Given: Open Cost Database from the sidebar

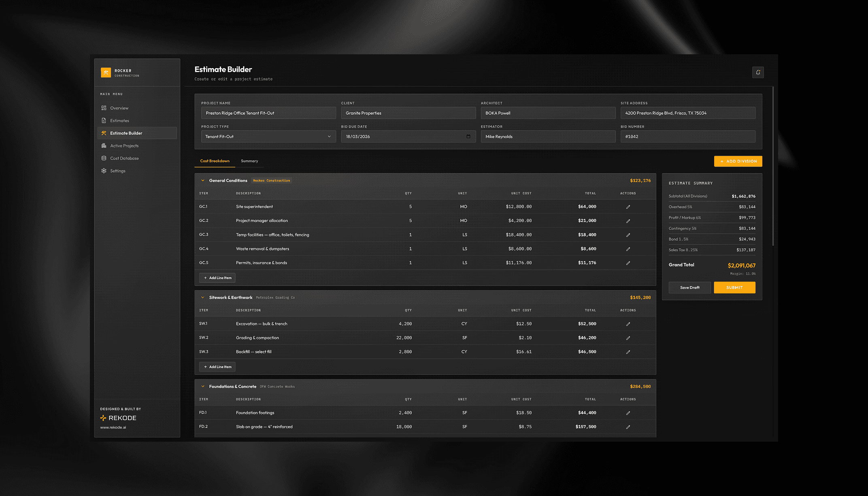Looking at the screenshot, I should [x=124, y=158].
